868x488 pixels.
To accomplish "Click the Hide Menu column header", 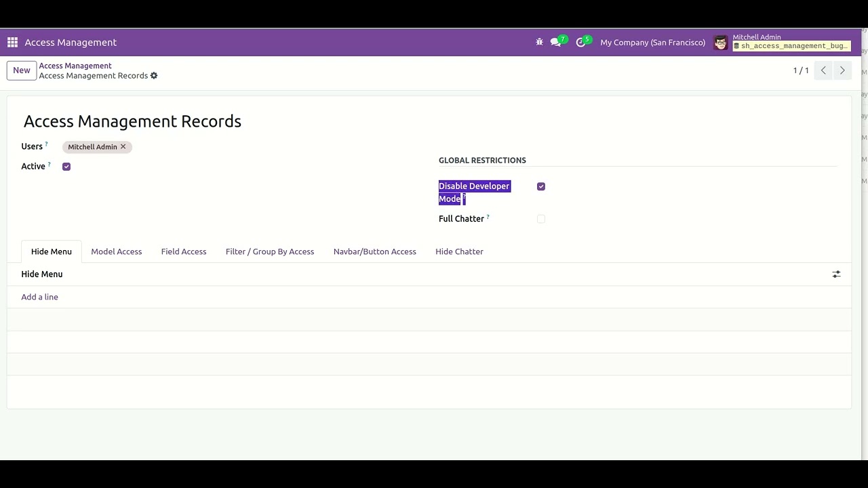I will pyautogui.click(x=42, y=274).
